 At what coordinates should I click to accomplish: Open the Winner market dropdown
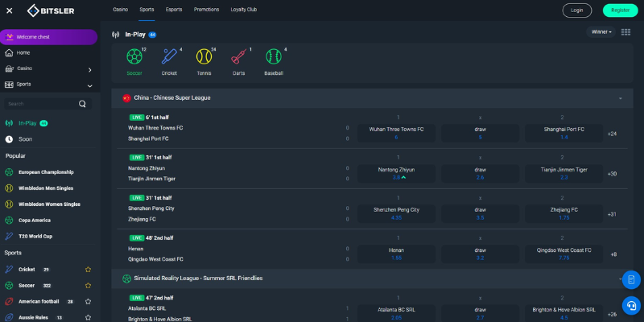(x=601, y=32)
